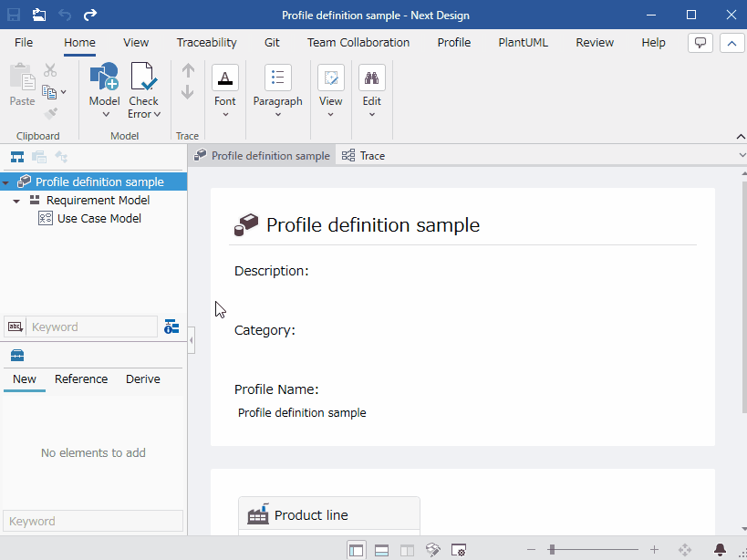747x560 pixels.
Task: Click the Save All icon in title bar
Action: [x=39, y=15]
